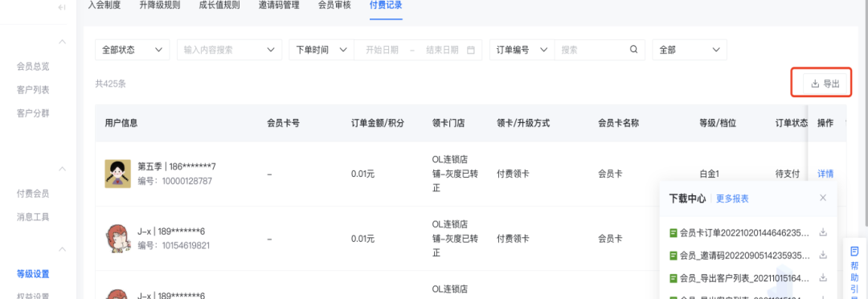
Task: Select the user text 第五季 | 186*******7
Action: [177, 166]
